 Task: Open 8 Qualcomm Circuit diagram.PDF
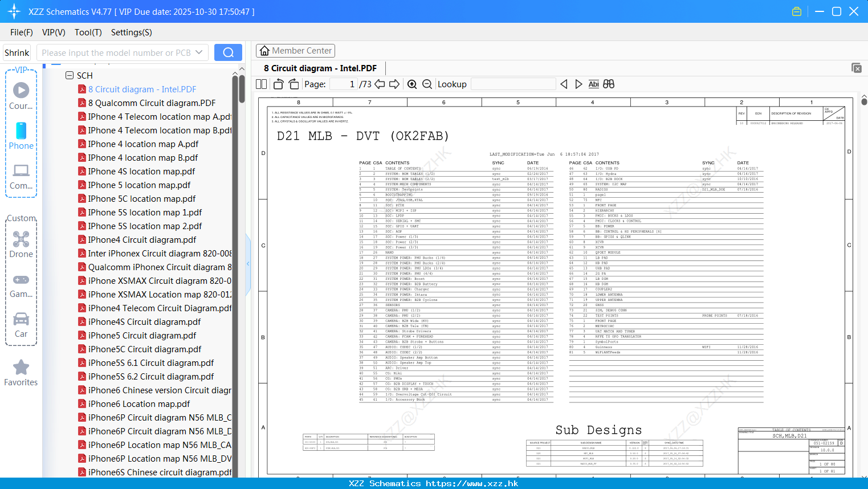click(x=152, y=103)
